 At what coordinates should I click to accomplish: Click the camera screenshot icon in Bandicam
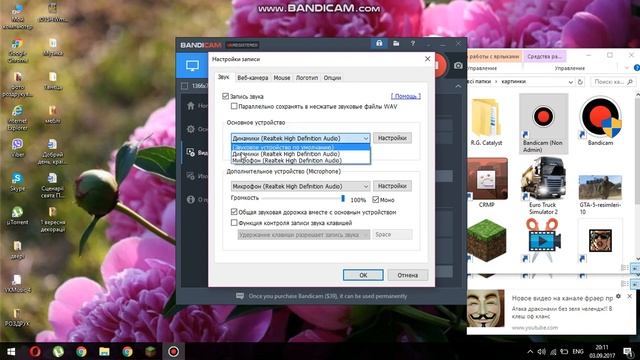(x=458, y=66)
